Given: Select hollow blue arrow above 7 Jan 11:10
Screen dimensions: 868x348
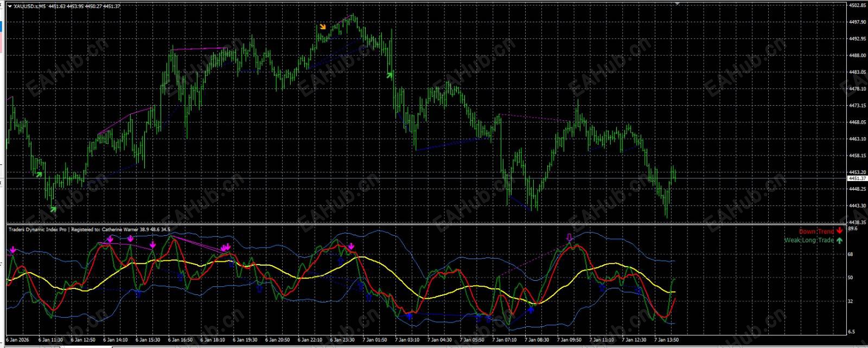Looking at the screenshot, I should 602,288.
